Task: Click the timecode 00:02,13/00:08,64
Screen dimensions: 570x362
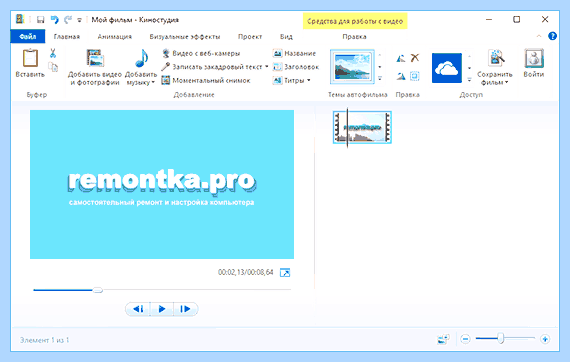Action: [246, 272]
